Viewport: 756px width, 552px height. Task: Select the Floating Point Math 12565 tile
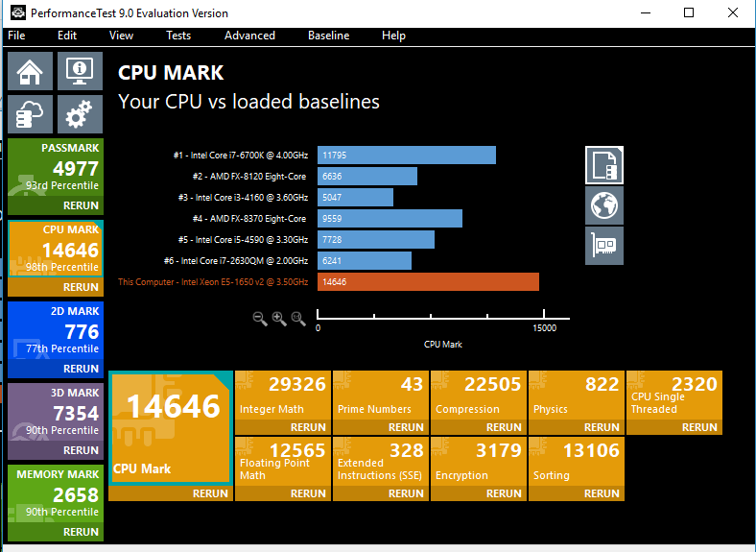coord(283,462)
